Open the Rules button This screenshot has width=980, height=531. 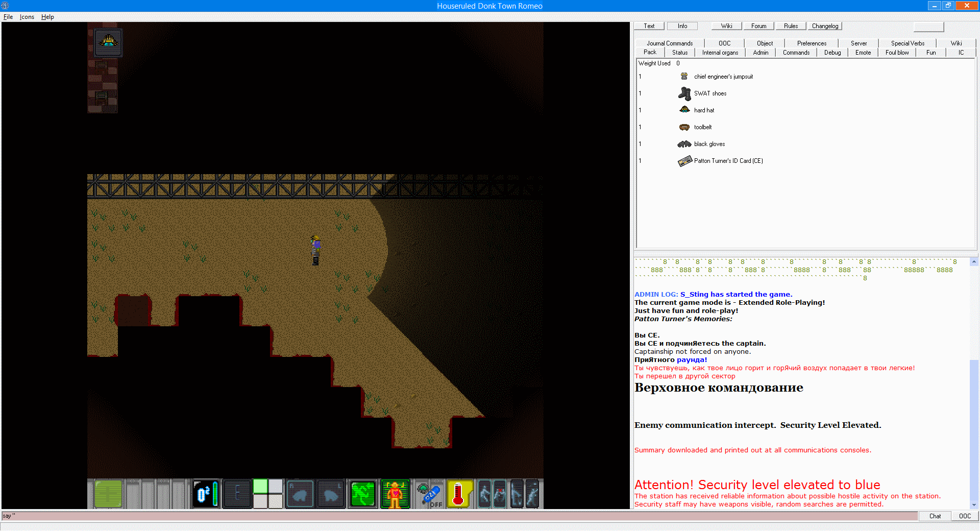tap(791, 26)
